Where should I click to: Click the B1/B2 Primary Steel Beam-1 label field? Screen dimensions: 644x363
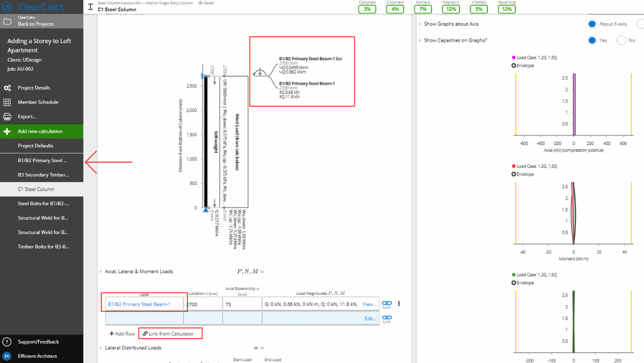click(x=144, y=304)
